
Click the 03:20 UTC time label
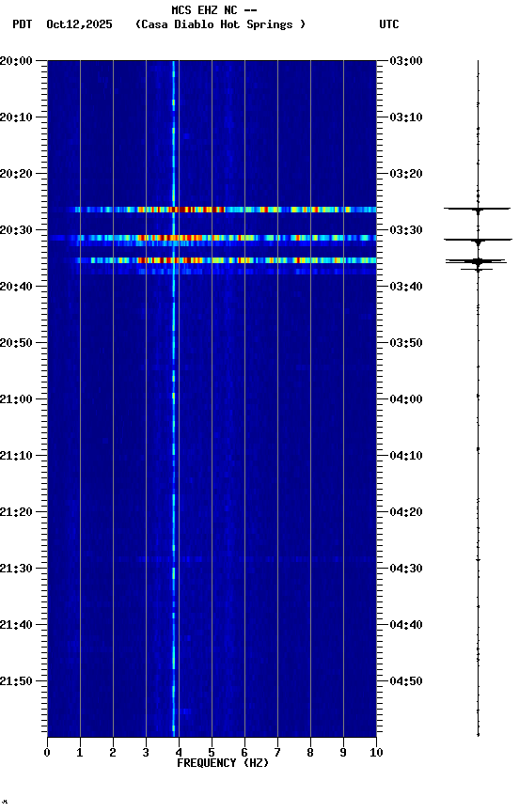(x=406, y=174)
